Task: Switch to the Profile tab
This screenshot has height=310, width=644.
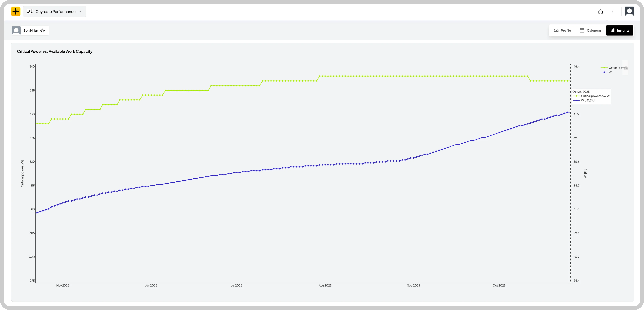Action: pyautogui.click(x=562, y=31)
